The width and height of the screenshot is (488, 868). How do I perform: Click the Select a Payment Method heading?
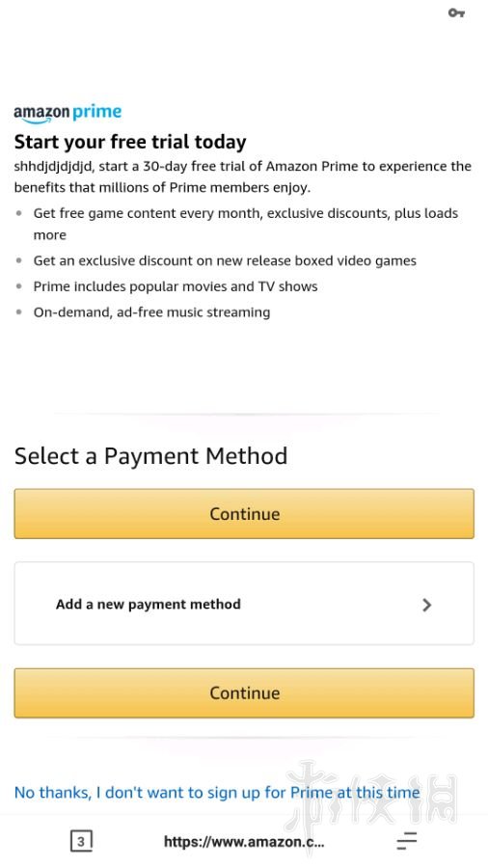(x=151, y=456)
